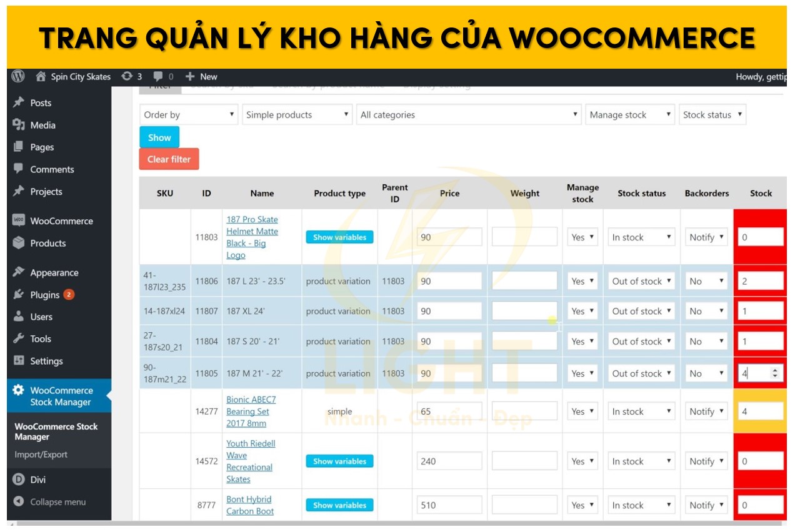Click the ID cell 14277

[x=206, y=411]
